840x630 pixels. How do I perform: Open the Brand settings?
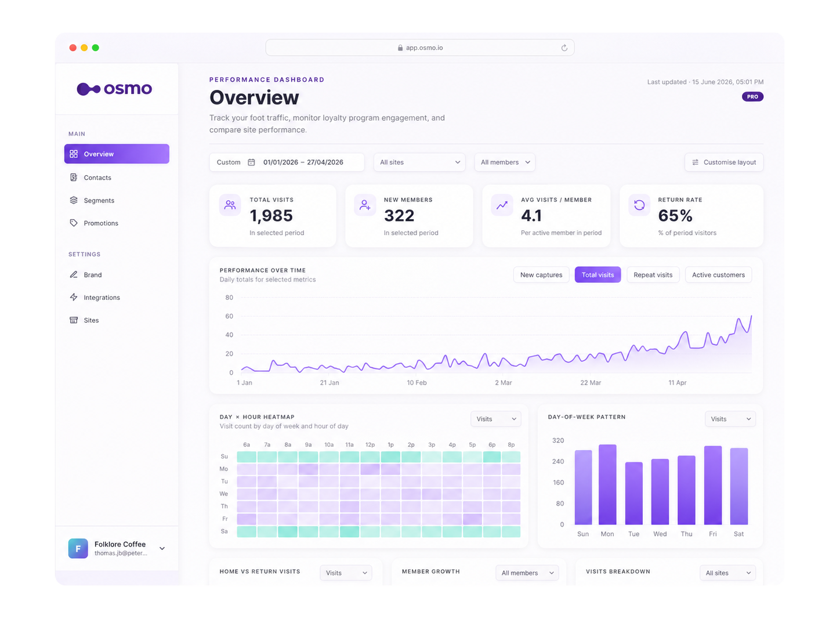(117, 274)
